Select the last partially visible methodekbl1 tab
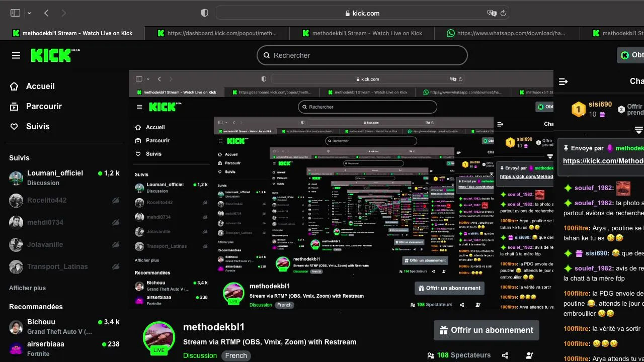 pos(612,33)
